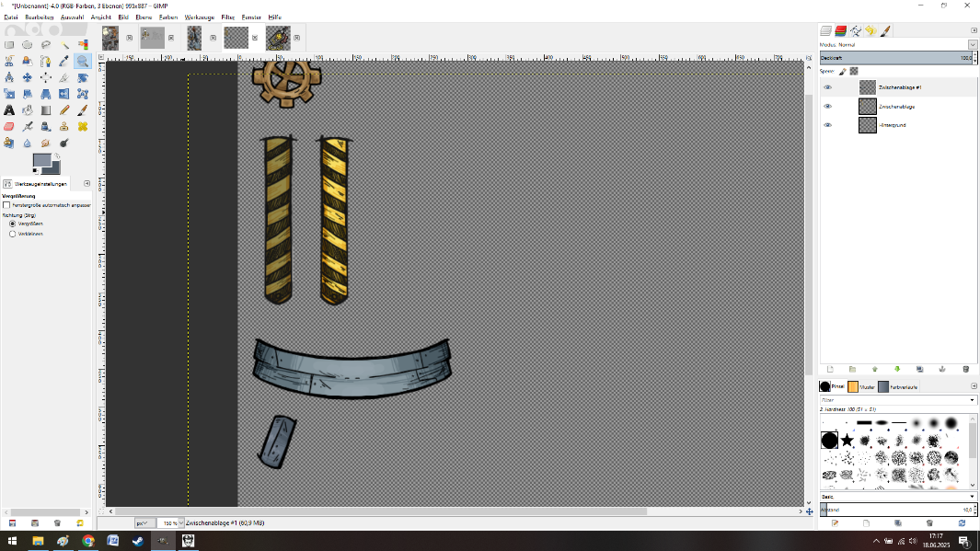
Task: Open the Werkzeuge menu
Action: point(198,17)
